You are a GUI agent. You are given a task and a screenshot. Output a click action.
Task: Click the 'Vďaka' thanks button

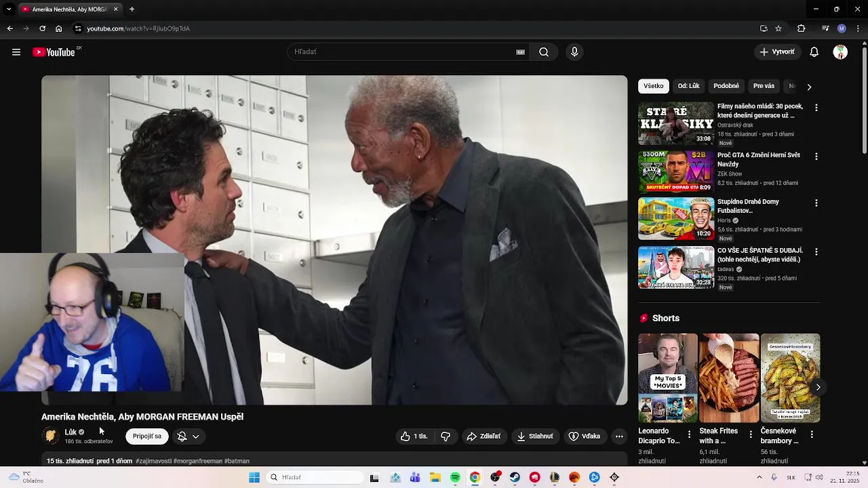pos(585,436)
